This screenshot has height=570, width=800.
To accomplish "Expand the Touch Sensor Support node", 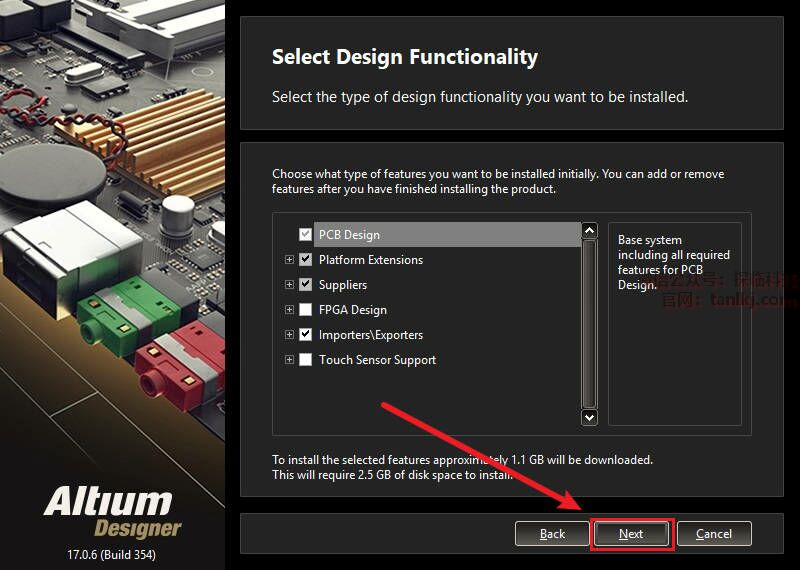I will [x=289, y=360].
